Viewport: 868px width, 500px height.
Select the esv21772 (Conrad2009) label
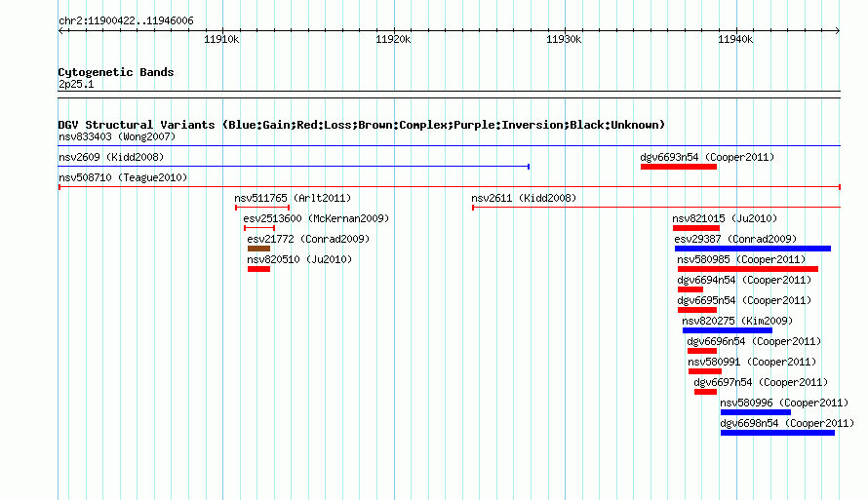point(308,239)
